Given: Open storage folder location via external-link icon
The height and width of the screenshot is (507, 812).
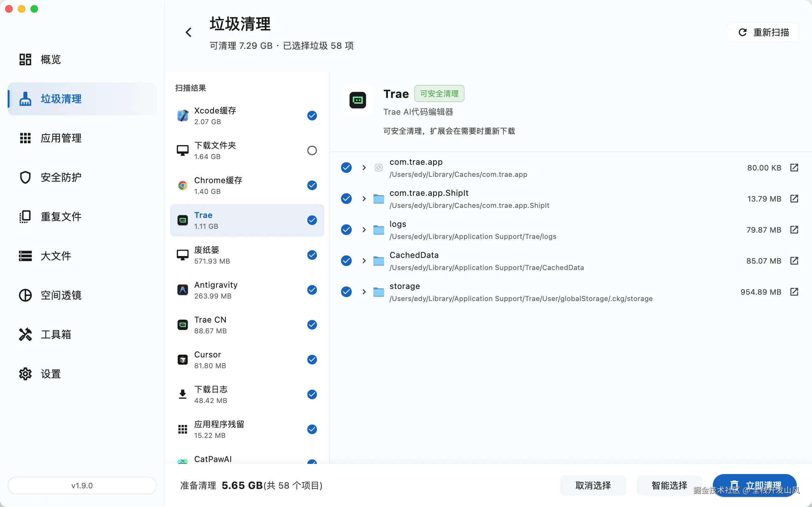Looking at the screenshot, I should (794, 292).
